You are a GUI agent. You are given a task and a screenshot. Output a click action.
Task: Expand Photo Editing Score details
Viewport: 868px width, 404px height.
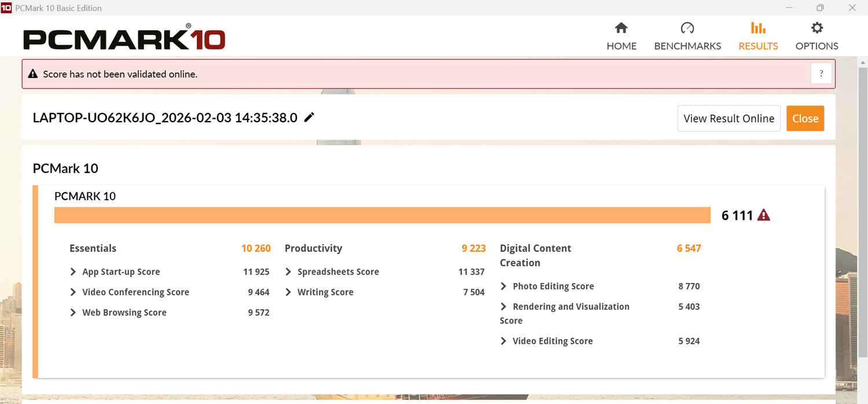pos(503,287)
